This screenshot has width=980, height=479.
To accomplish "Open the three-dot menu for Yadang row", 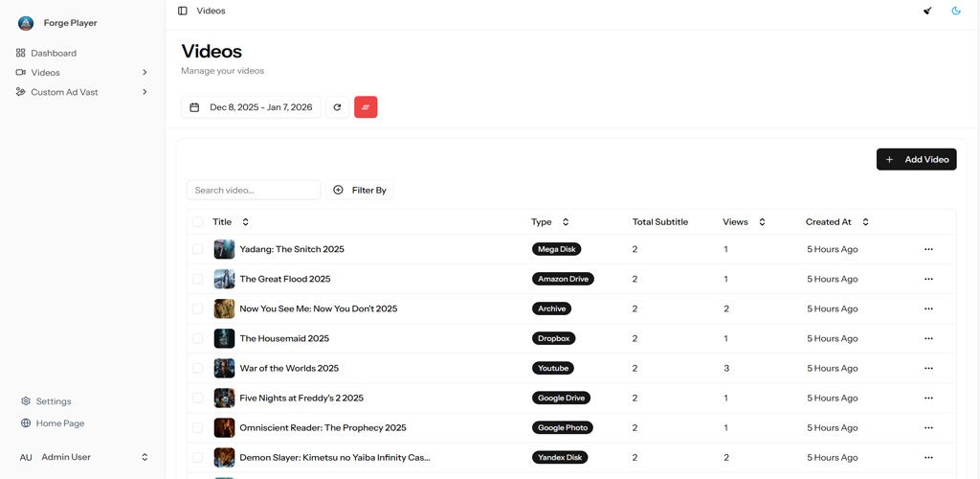I will (928, 249).
